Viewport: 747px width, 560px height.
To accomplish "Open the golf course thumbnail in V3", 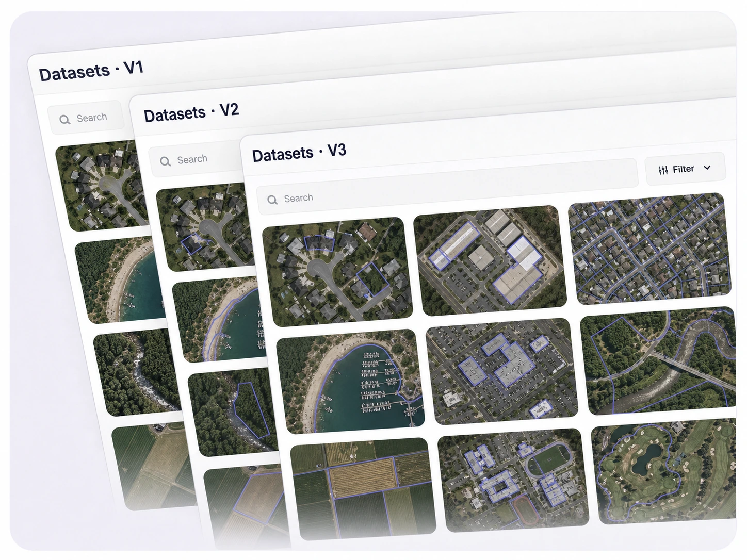I will [664, 471].
